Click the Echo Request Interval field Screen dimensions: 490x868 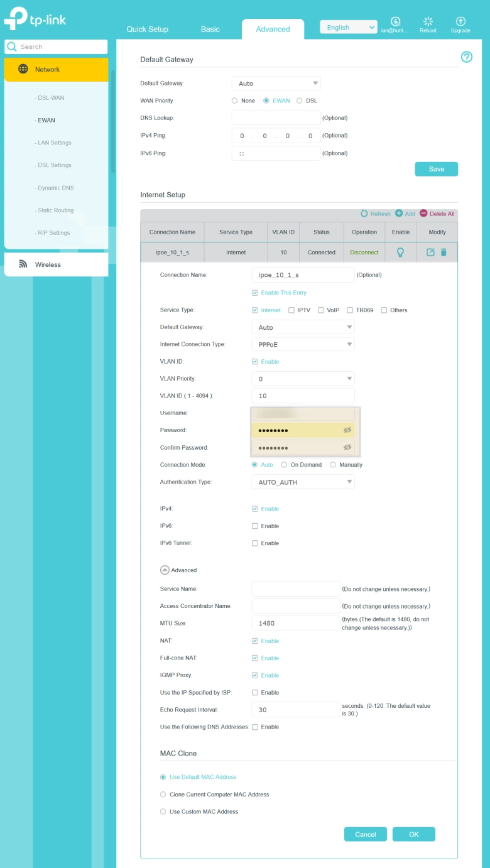point(296,709)
